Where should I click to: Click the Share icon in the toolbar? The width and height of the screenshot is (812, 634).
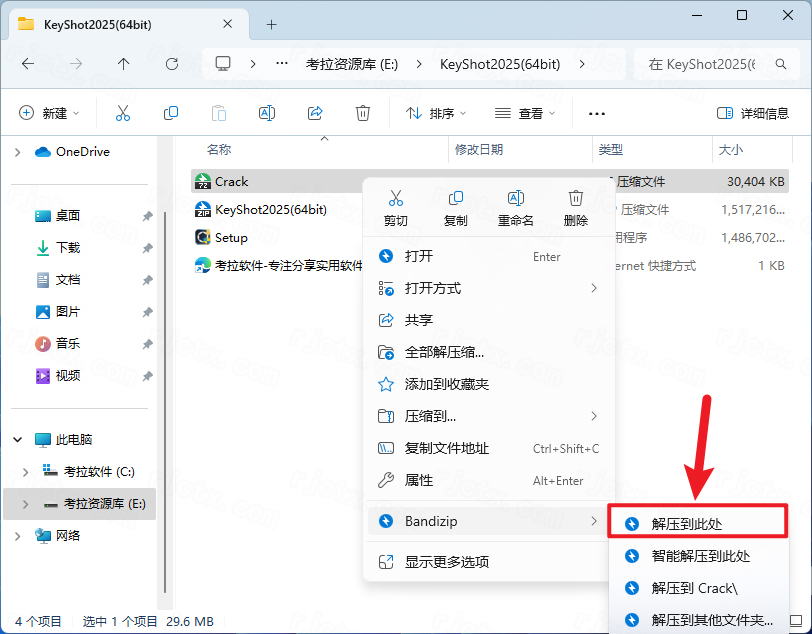[315, 113]
